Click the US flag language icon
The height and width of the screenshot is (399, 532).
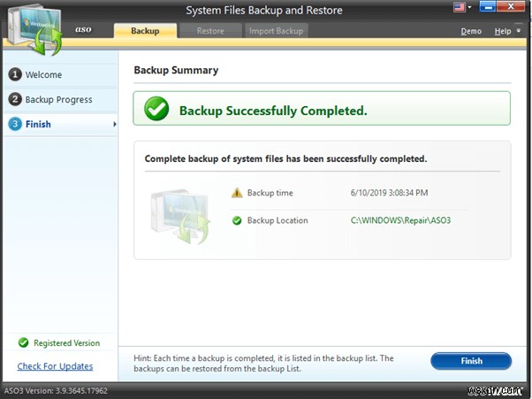click(459, 8)
